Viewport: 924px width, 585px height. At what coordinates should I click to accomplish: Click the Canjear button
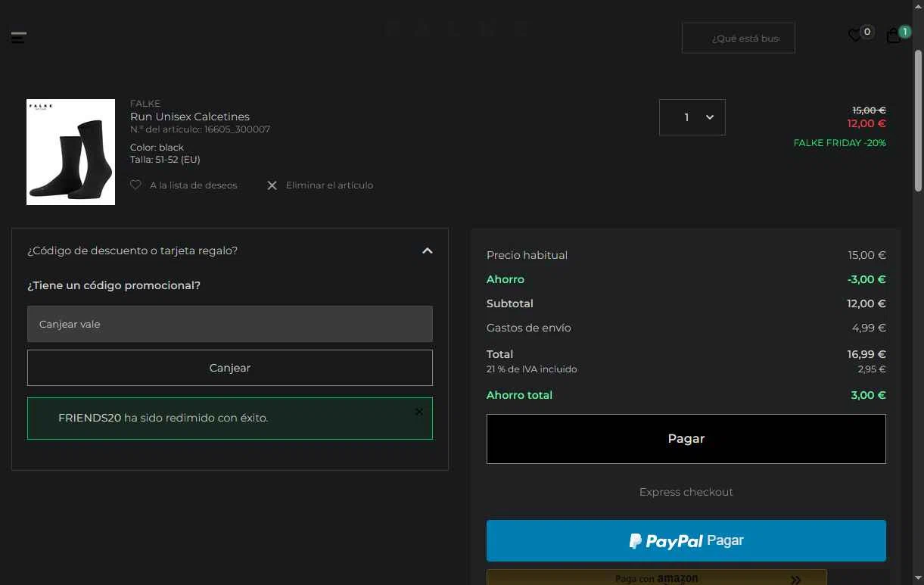(230, 368)
